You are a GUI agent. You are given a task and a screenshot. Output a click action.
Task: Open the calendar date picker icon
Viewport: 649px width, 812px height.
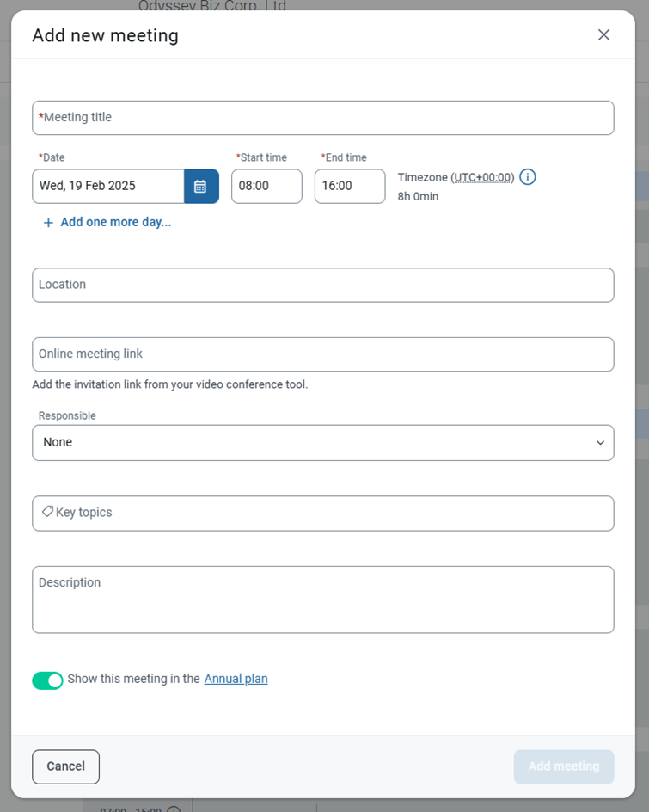(201, 187)
